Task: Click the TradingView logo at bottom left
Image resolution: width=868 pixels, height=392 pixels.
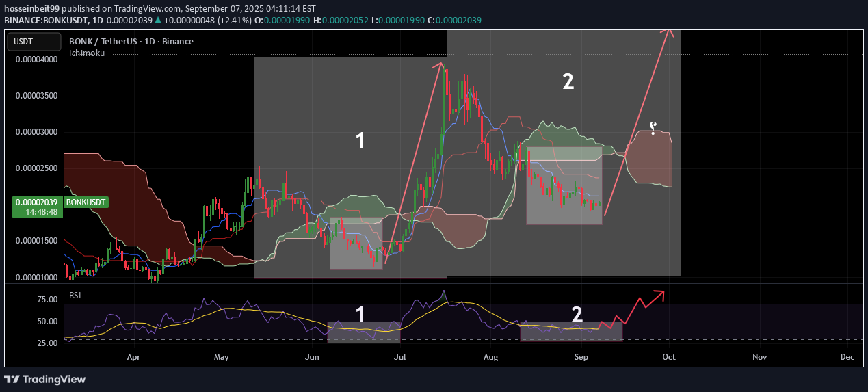Action: (x=45, y=379)
